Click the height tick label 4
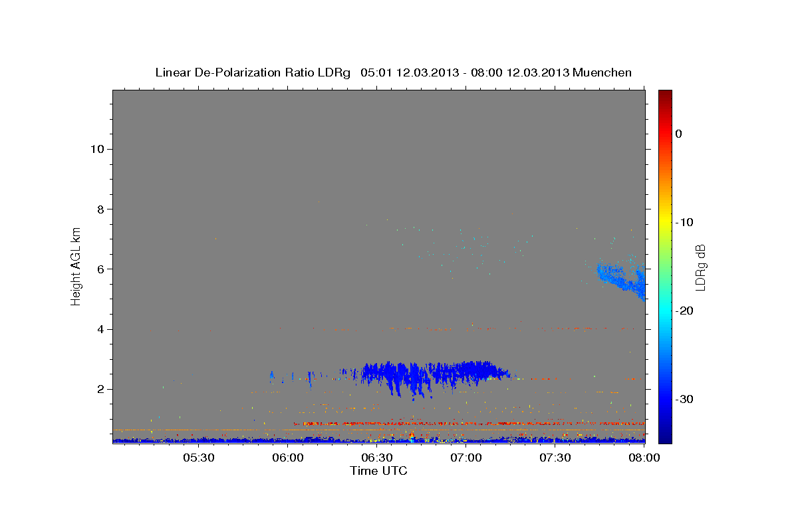The width and height of the screenshot is (798, 532). click(100, 329)
